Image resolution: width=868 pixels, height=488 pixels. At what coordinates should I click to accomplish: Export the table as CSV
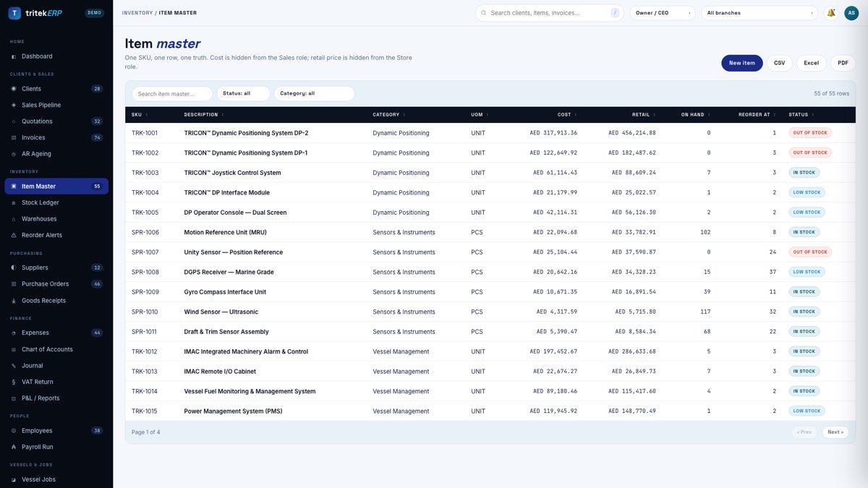coord(779,63)
